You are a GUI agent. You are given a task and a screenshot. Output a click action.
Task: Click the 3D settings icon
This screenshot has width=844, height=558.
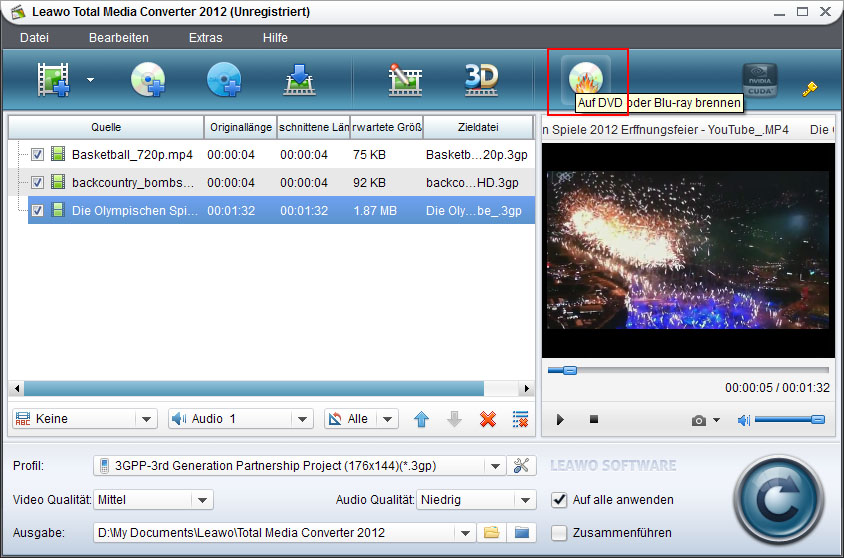click(481, 80)
